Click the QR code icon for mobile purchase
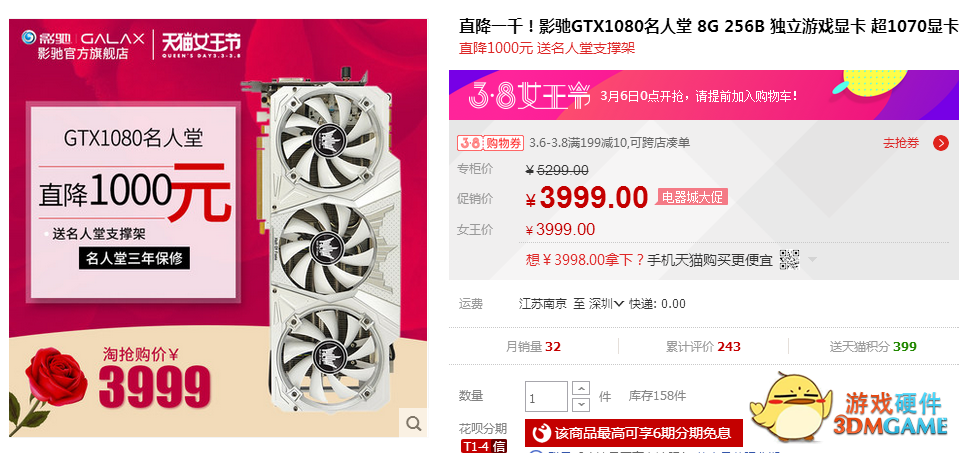Viewport: 970px width, 453px height. coord(789,259)
